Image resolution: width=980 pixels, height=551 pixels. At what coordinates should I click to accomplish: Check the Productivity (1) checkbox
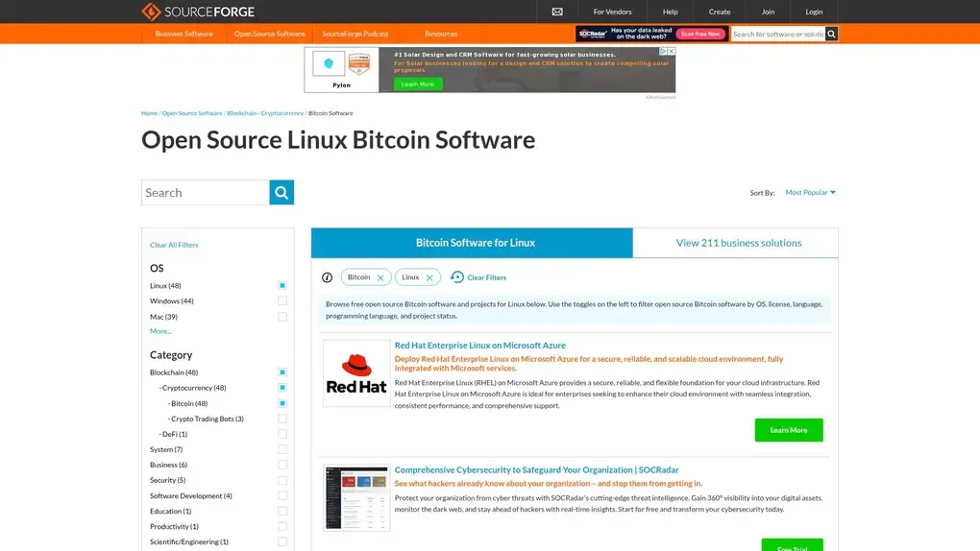click(282, 527)
